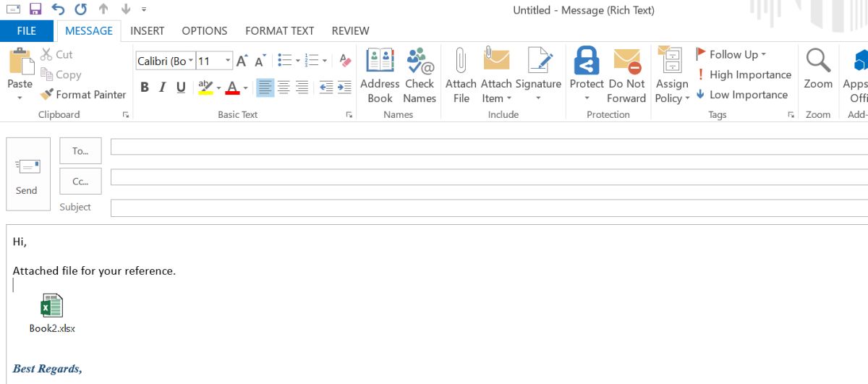Clear all formatting
The image size is (868, 384).
(x=345, y=61)
